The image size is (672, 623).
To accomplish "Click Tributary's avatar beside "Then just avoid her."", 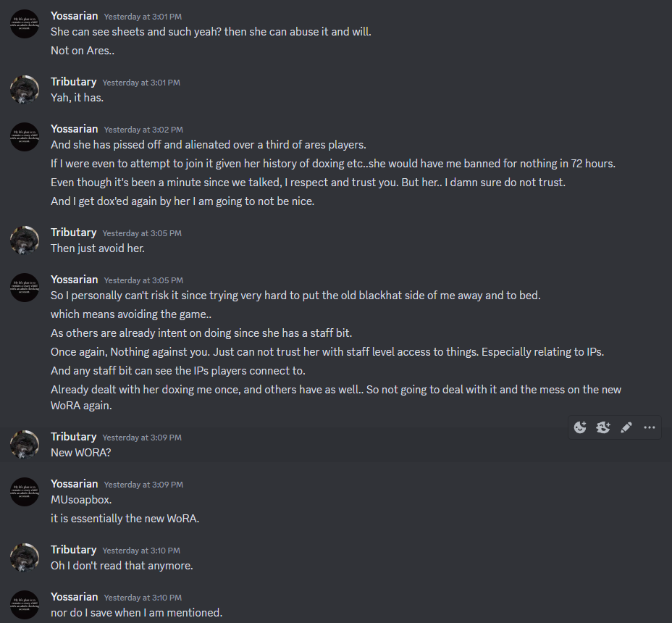I will click(24, 241).
